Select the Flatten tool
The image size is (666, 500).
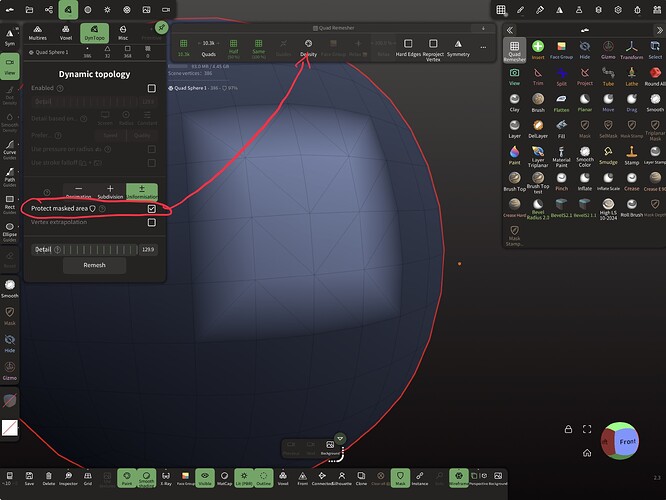(561, 102)
